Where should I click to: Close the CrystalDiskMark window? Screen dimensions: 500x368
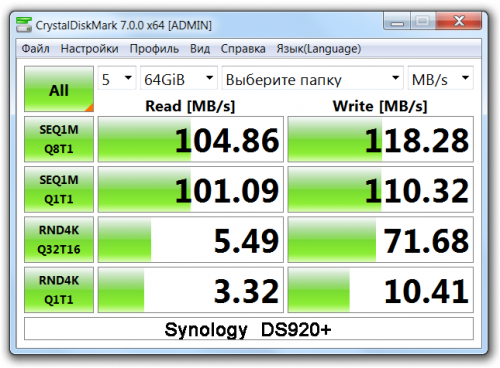point(459,21)
